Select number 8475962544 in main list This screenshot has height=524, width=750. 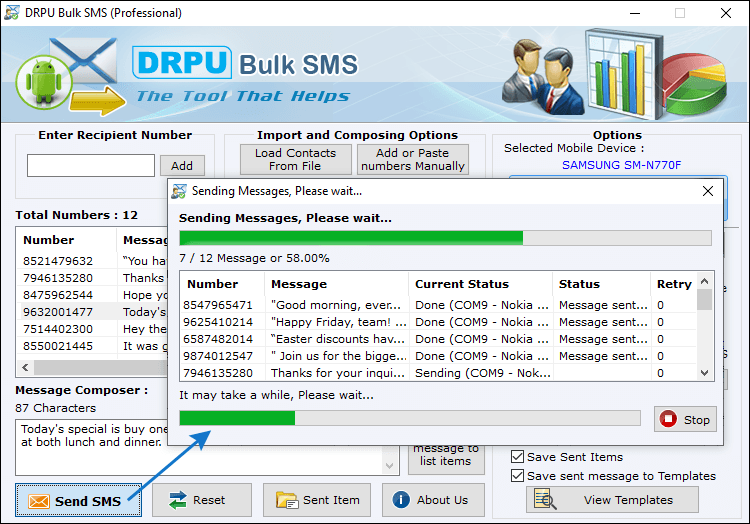(x=58, y=295)
